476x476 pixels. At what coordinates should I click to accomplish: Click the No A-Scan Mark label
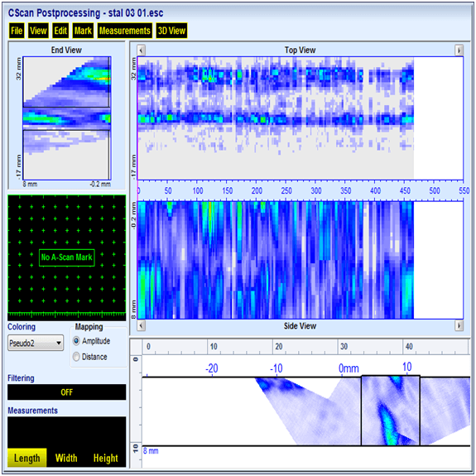point(67,257)
